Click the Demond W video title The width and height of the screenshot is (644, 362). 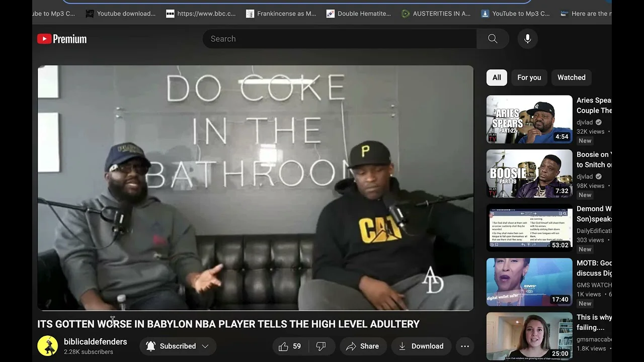pyautogui.click(x=594, y=214)
